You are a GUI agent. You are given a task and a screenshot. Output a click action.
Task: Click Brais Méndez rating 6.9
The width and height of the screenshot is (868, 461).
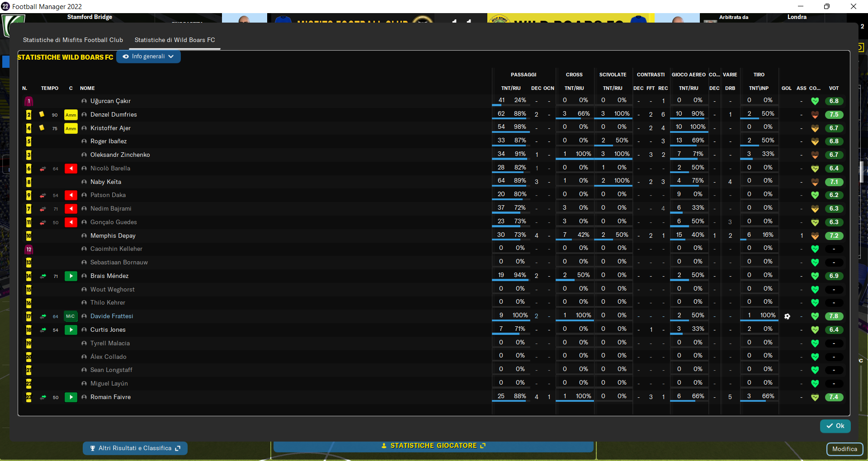834,276
